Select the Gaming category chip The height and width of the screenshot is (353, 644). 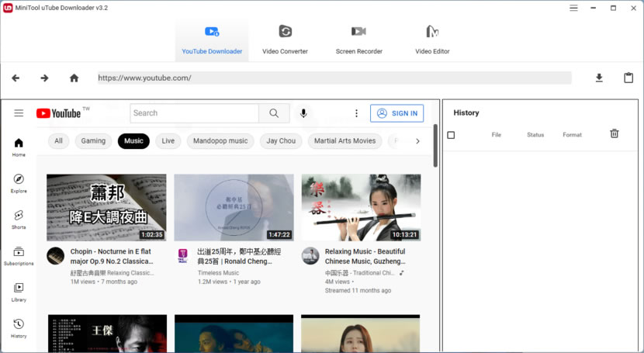pyautogui.click(x=93, y=141)
